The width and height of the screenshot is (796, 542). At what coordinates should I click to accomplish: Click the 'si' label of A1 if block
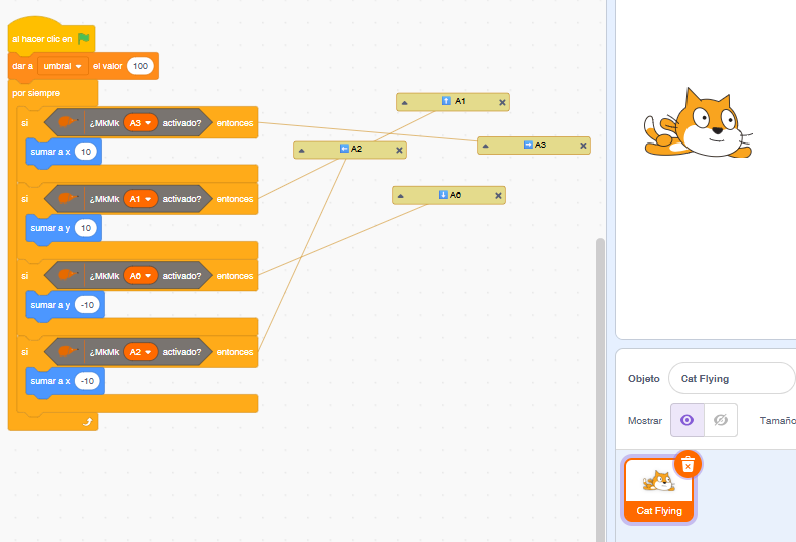(x=24, y=198)
